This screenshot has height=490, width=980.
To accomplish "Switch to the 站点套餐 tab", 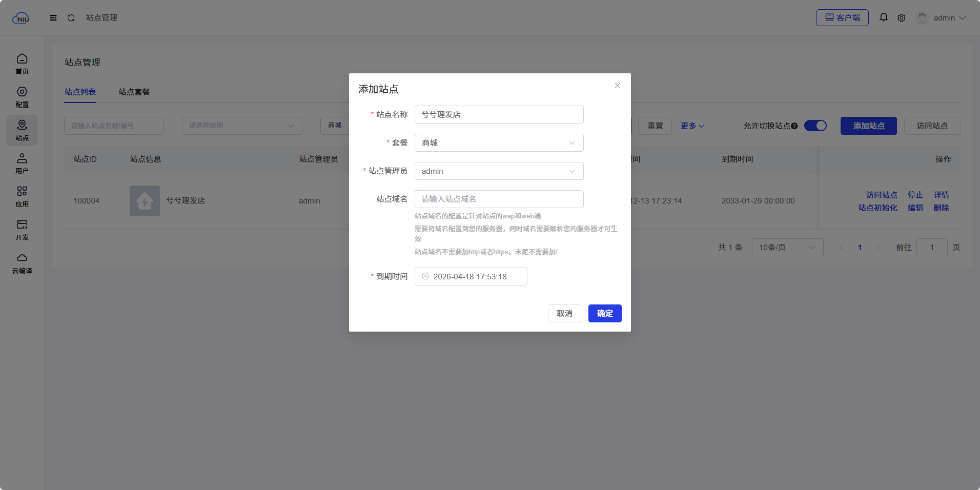I will 134,92.
